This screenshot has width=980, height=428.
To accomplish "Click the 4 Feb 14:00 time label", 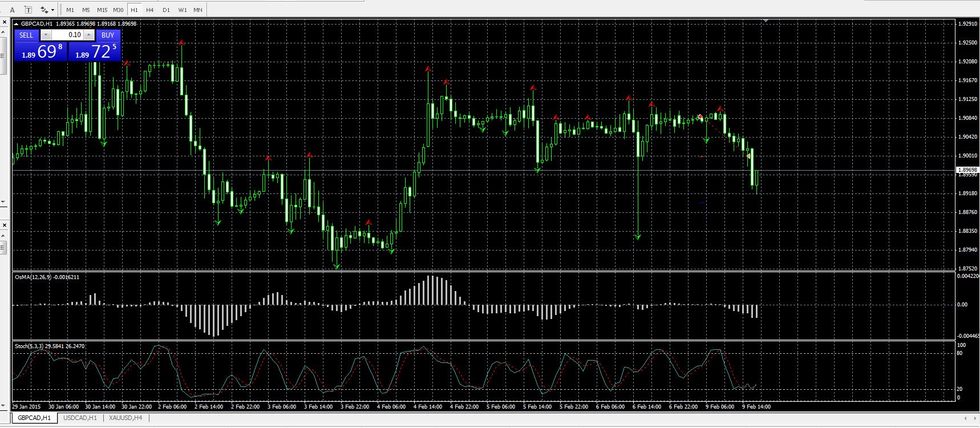I will (428, 407).
